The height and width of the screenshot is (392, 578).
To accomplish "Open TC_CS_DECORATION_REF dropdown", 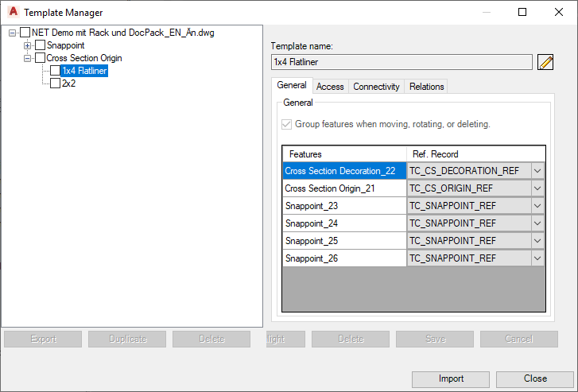I will coord(537,170).
